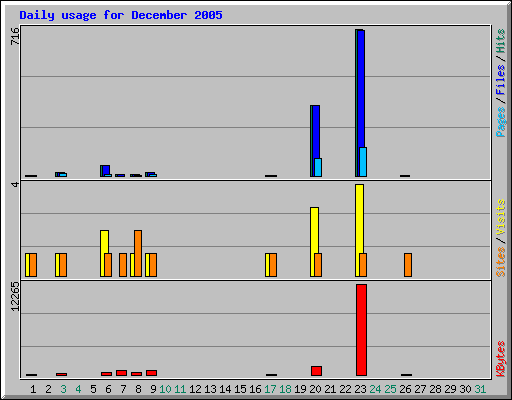Click the orange Sites bar for day 1

(x=33, y=265)
